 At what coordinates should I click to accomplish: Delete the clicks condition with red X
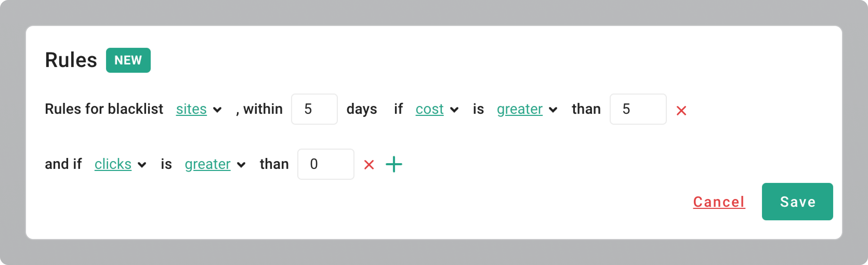[x=369, y=165]
